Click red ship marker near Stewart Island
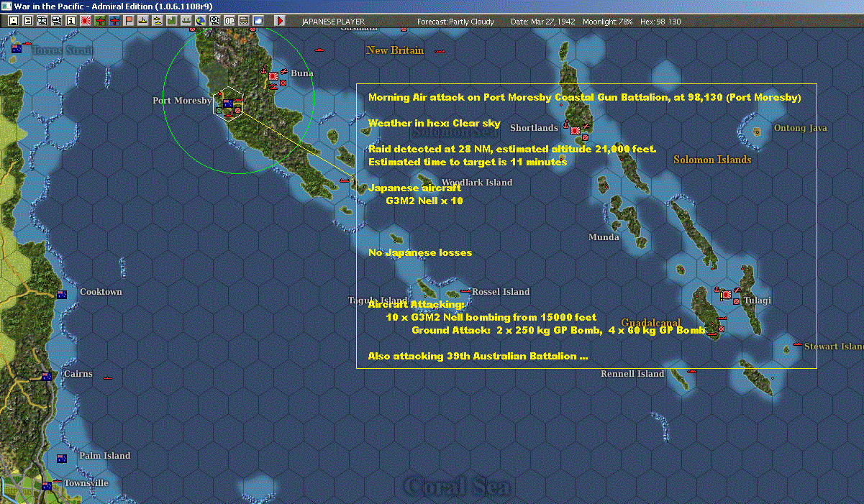864x504 pixels. coord(797,344)
